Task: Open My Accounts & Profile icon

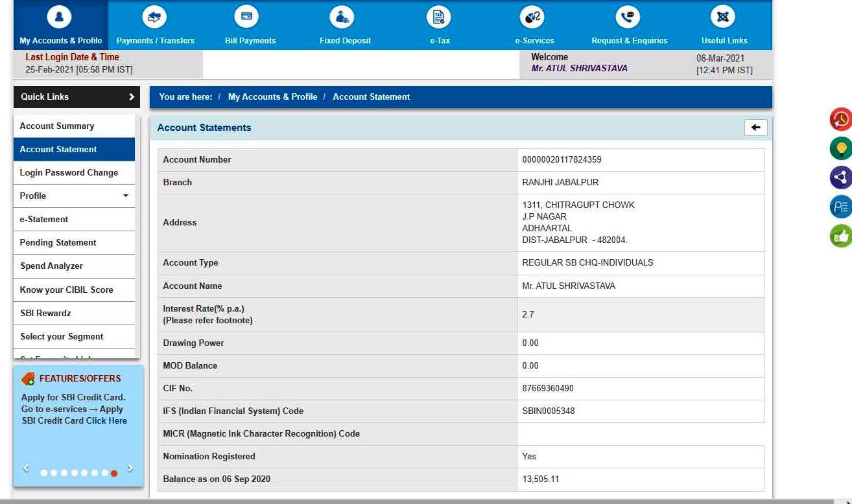Action: [x=60, y=17]
